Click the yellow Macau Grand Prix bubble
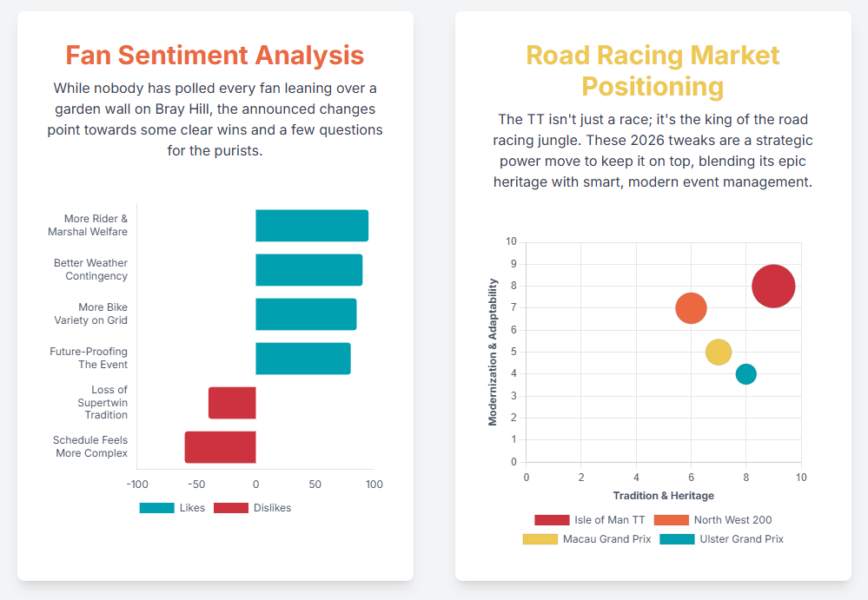Image resolution: width=868 pixels, height=600 pixels. click(719, 352)
